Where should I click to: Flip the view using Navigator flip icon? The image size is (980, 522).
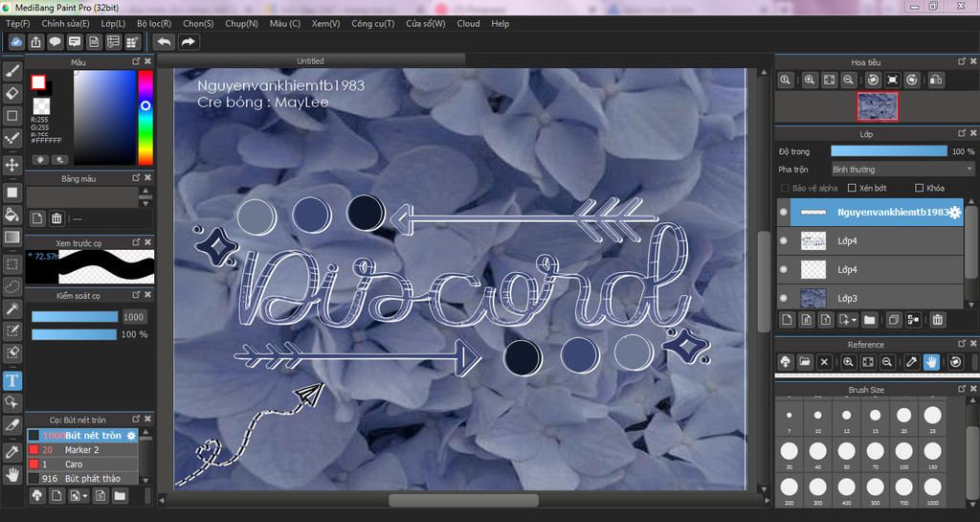(x=936, y=80)
